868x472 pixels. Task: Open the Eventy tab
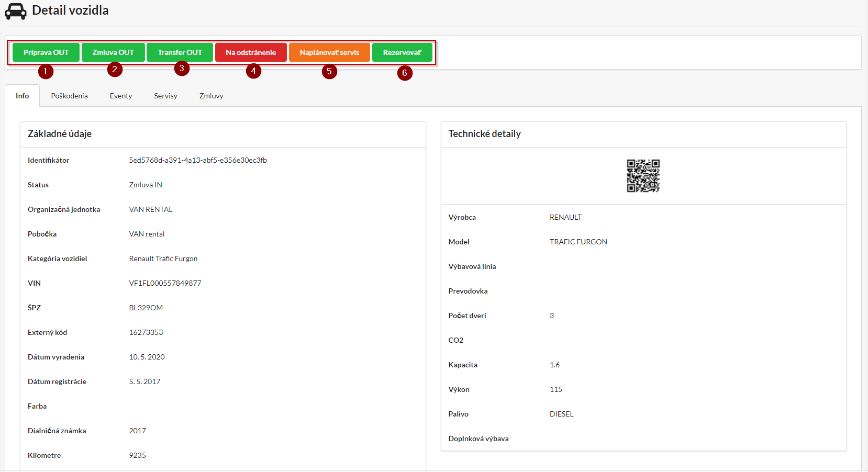click(121, 96)
